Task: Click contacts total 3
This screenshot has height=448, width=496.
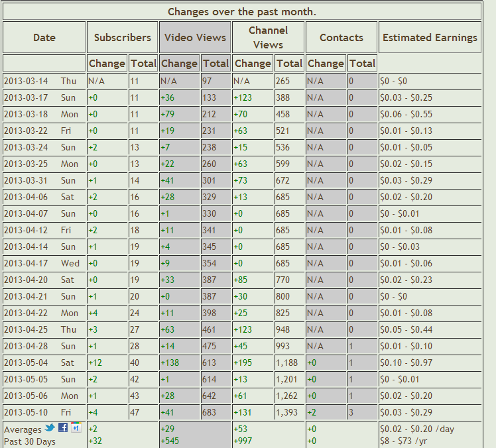Action: (x=351, y=412)
